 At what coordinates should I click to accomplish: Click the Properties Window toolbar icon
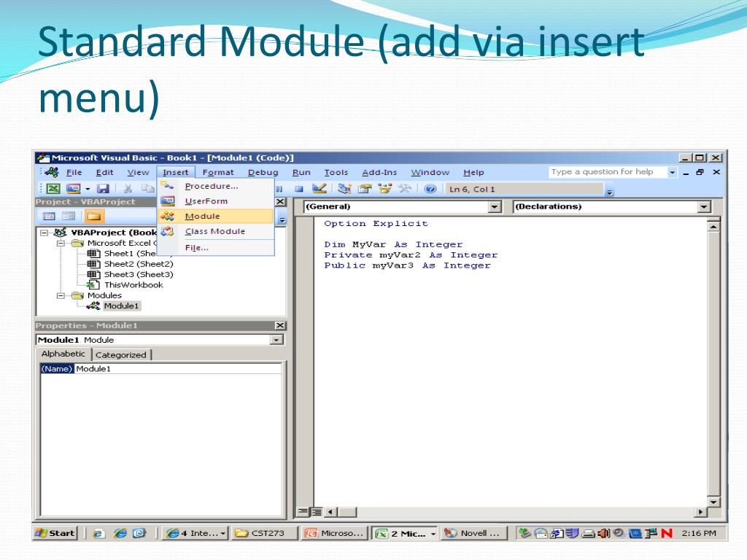365,189
